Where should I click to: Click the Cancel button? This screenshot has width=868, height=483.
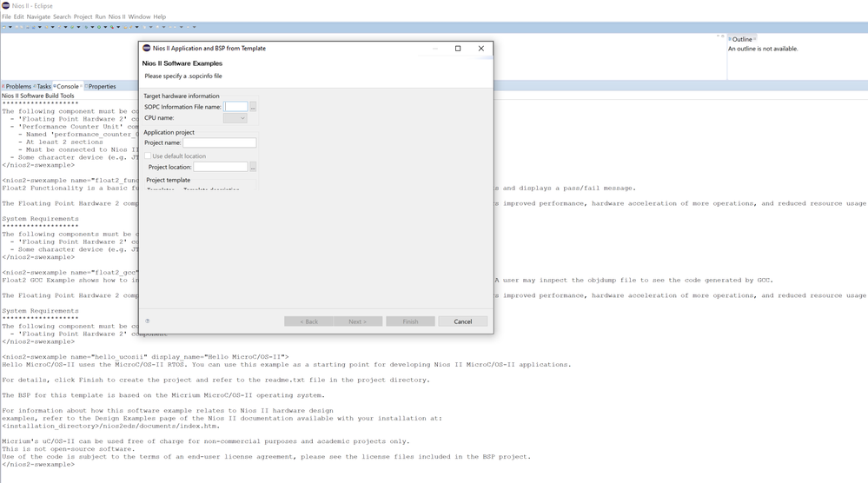pos(463,321)
